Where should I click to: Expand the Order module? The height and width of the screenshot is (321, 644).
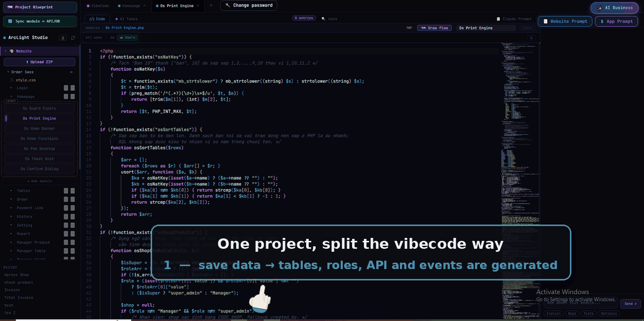(11, 199)
